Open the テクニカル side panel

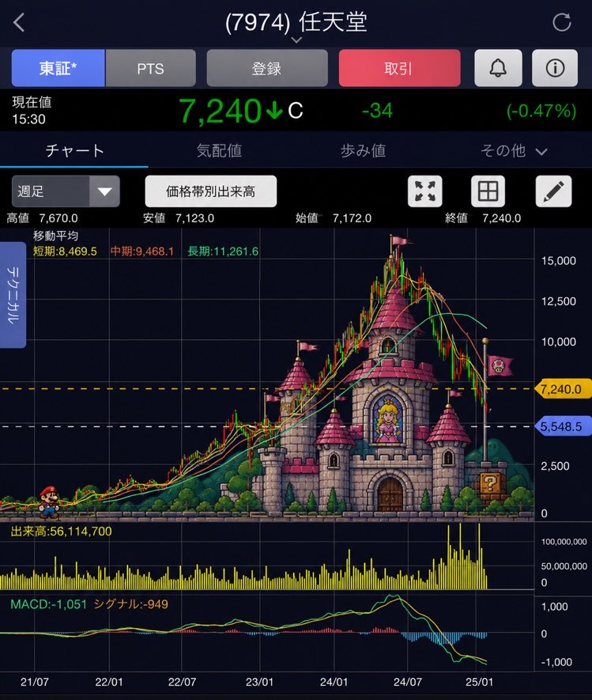coord(13,295)
